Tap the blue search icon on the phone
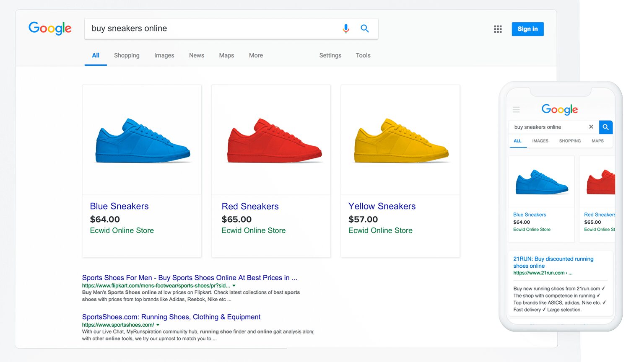 point(605,127)
